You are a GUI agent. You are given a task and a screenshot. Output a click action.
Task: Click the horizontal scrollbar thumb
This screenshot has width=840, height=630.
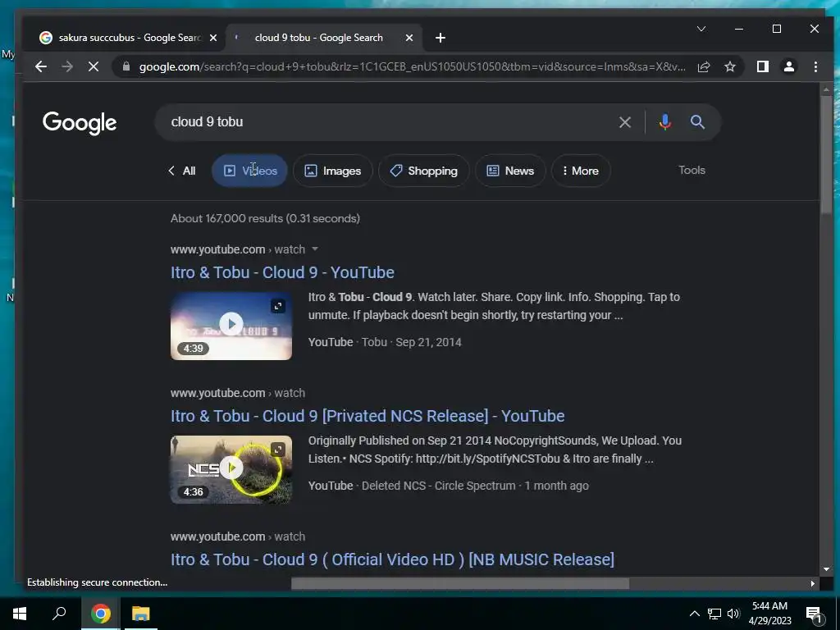point(460,583)
